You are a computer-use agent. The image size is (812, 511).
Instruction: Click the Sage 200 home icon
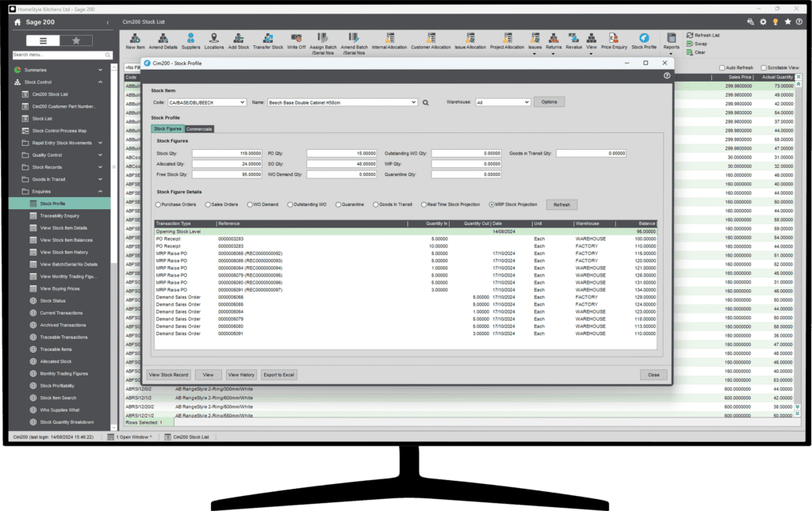(x=17, y=22)
